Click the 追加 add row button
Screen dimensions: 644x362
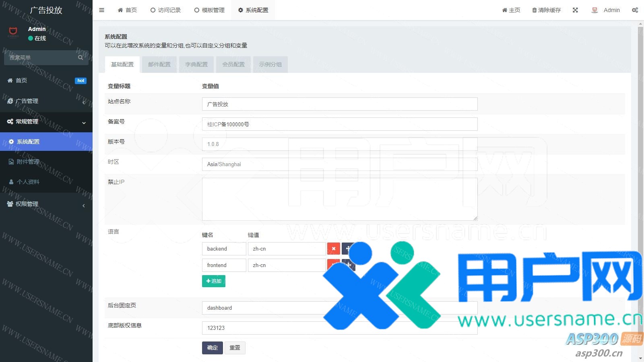point(214,281)
